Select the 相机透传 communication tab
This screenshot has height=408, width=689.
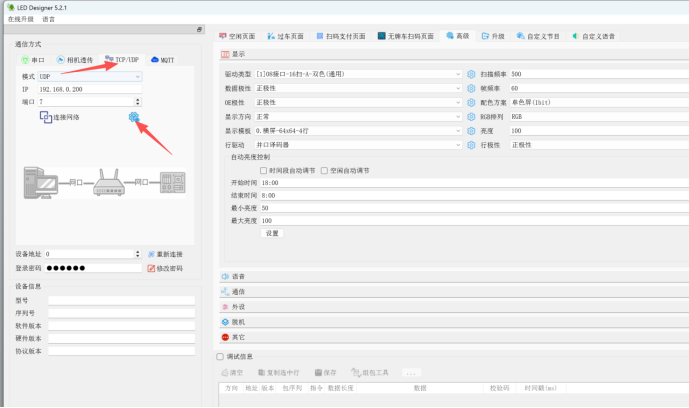tap(75, 60)
